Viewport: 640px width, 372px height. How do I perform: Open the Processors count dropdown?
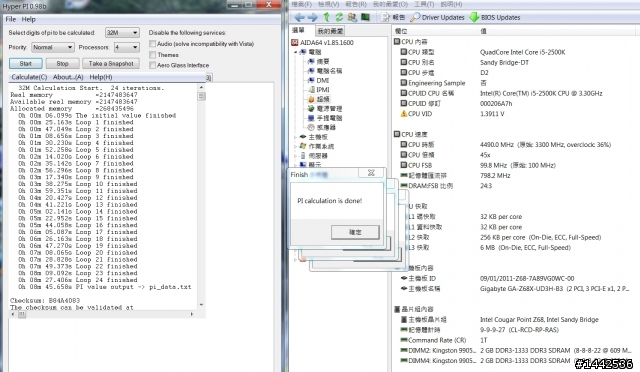pyautogui.click(x=127, y=47)
